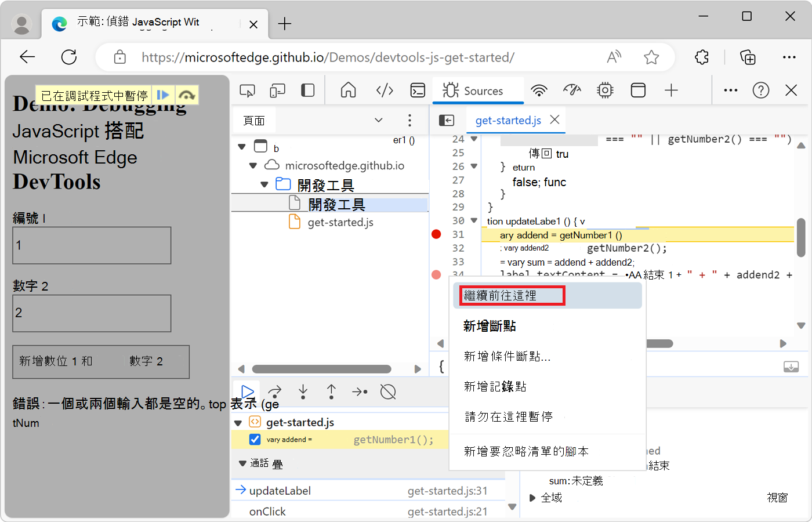Toggle the dock side panel icon
Viewport: 812px width, 522px height.
[308, 90]
